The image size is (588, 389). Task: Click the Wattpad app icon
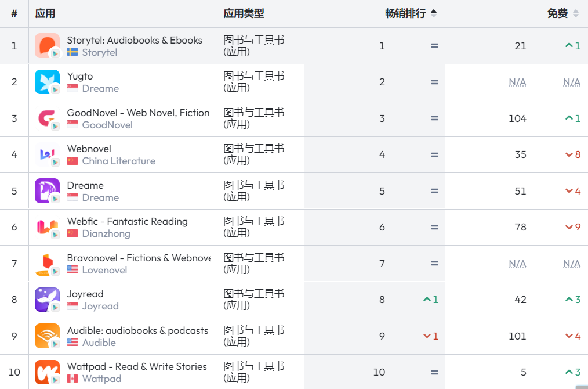[47, 372]
